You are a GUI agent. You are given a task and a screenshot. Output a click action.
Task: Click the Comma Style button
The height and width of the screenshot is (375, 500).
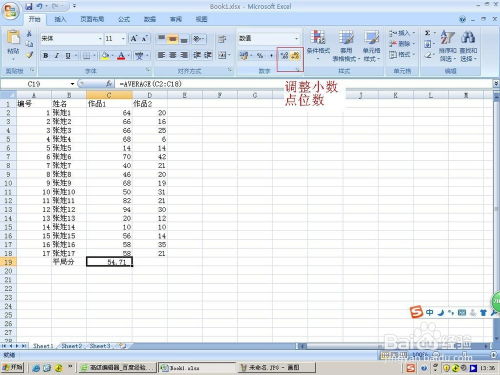[271, 55]
